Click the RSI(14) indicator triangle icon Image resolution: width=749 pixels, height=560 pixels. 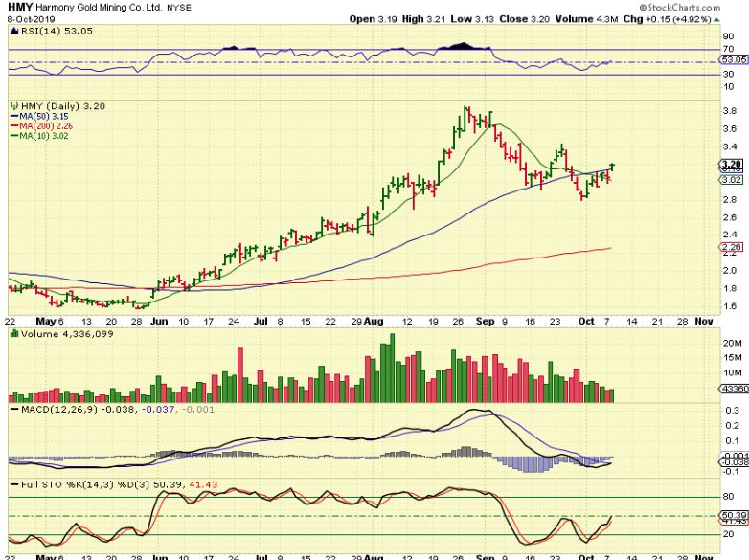(14, 31)
